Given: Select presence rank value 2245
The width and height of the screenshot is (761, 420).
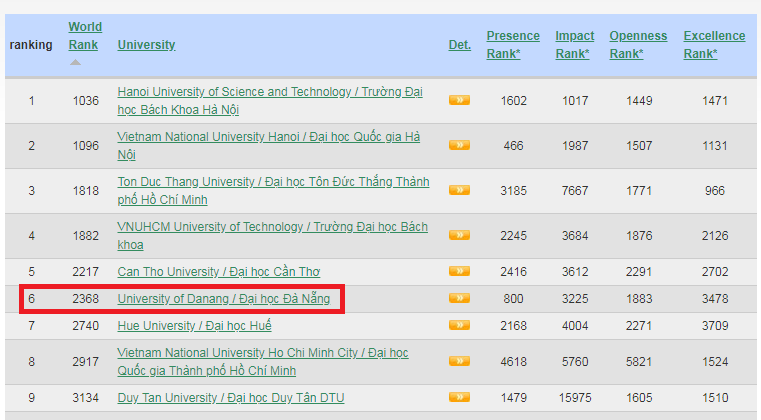Looking at the screenshot, I should (x=513, y=235).
